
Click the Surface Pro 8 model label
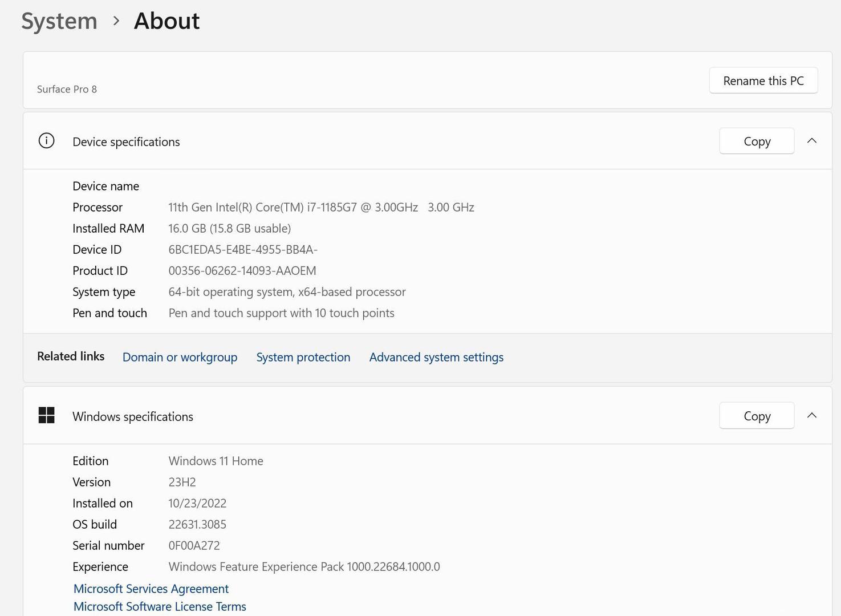click(67, 90)
